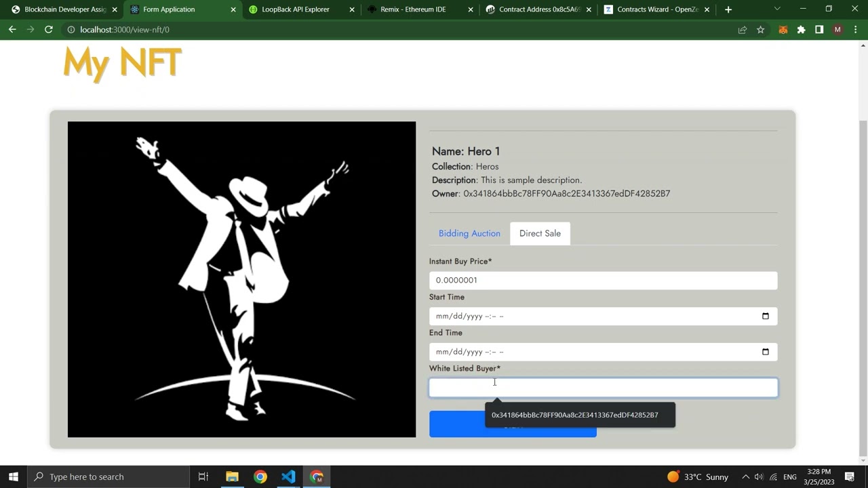
Task: Click the End Time date field
Action: [x=603, y=352]
